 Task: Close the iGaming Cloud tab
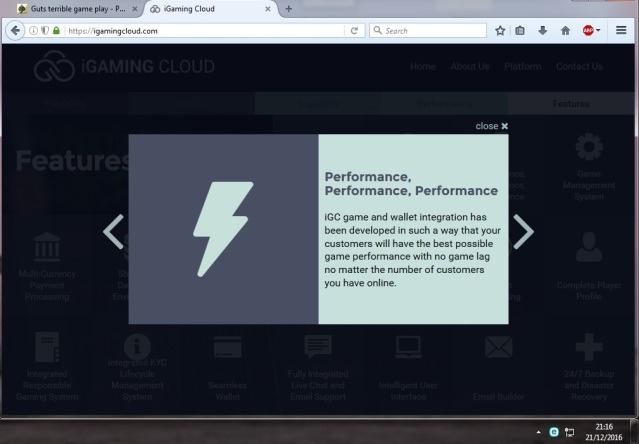pyautogui.click(x=268, y=9)
